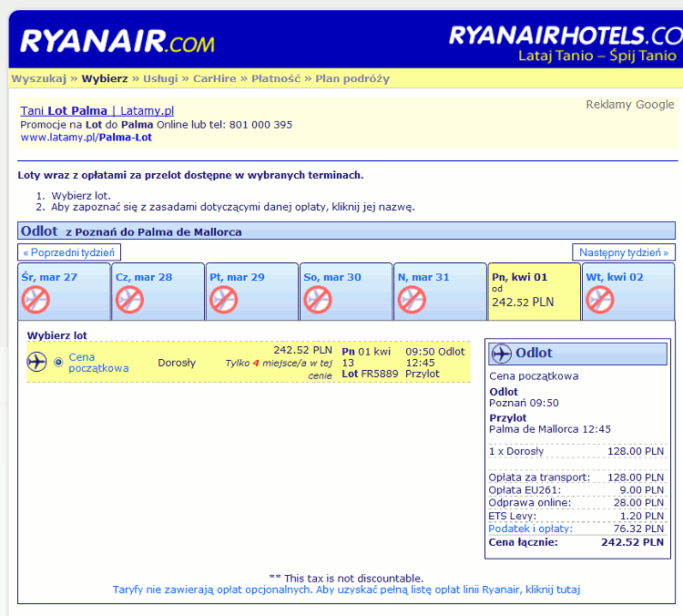Select the Cz, mar 28 date tab
Image resolution: width=683 pixels, height=616 pixels.
tap(158, 292)
